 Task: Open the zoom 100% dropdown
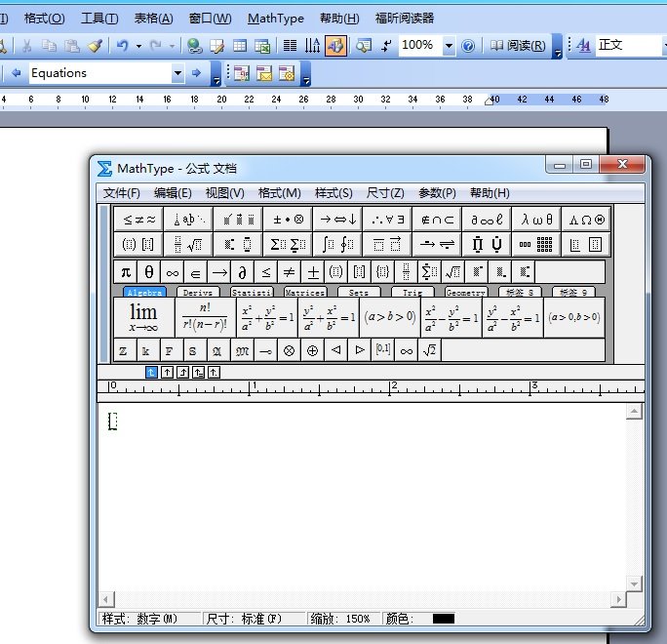(x=449, y=46)
